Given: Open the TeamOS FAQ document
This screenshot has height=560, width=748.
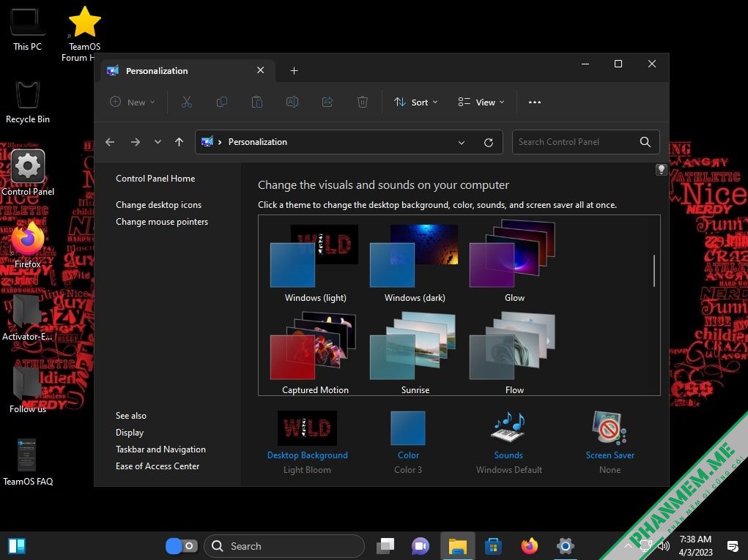Looking at the screenshot, I should click(x=28, y=462).
